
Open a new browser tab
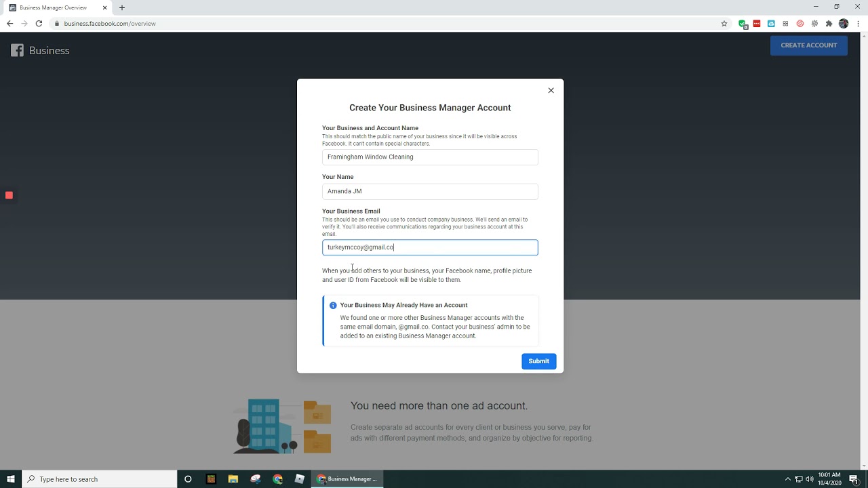[122, 7]
